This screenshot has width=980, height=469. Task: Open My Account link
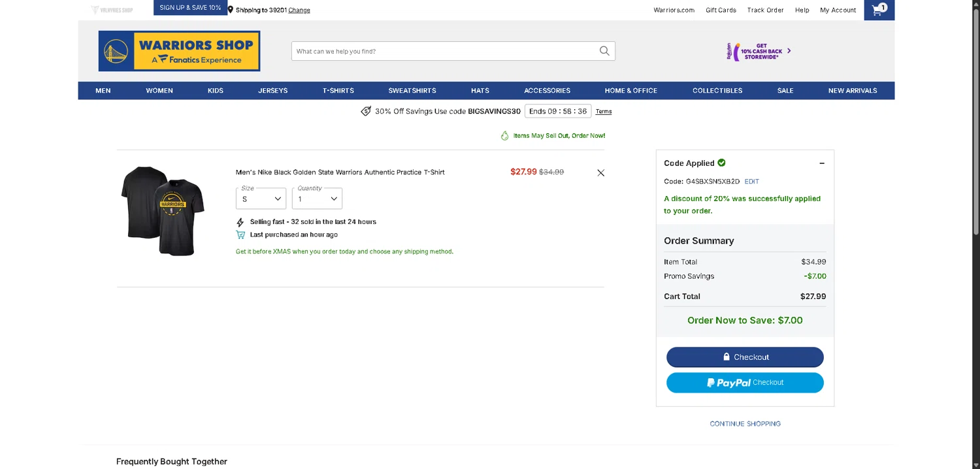point(838,10)
